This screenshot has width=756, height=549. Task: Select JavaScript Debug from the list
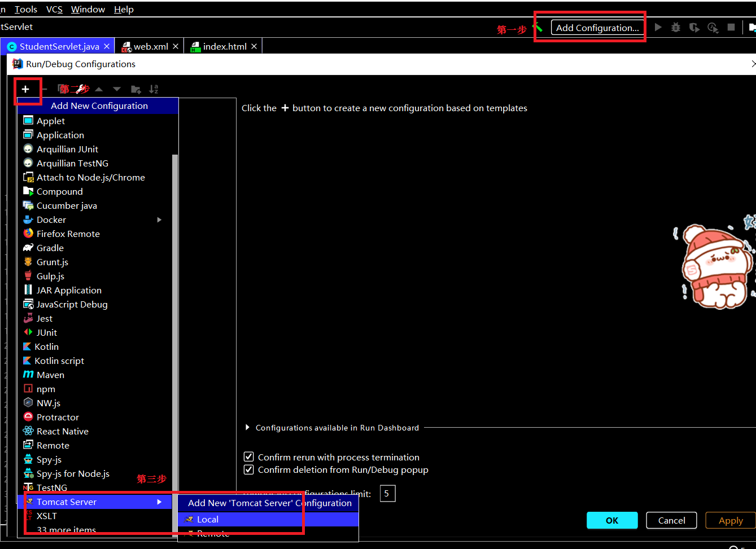pyautogui.click(x=95, y=304)
